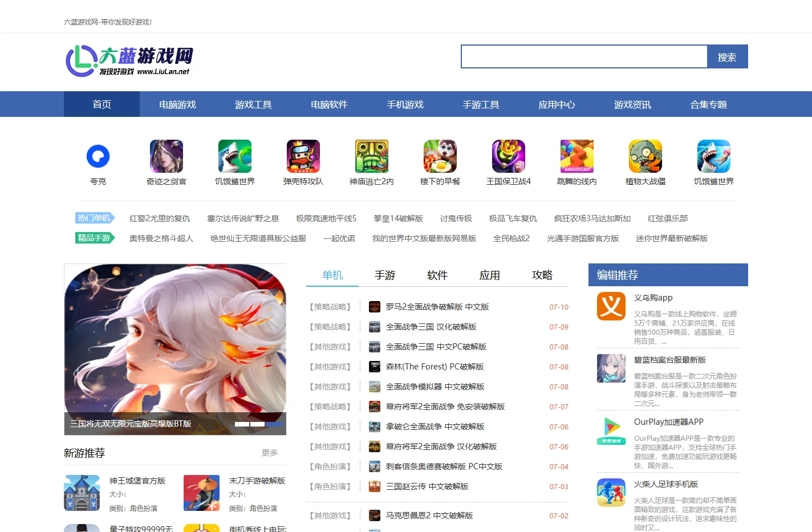Image resolution: width=812 pixels, height=532 pixels.
Task: Select the third blue carousel indicator
Action: pyautogui.click(x=274, y=424)
